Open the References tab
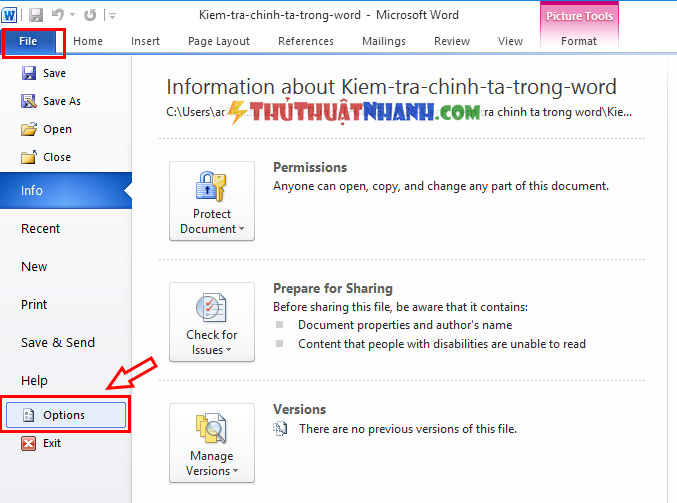The image size is (677, 503). pos(306,41)
